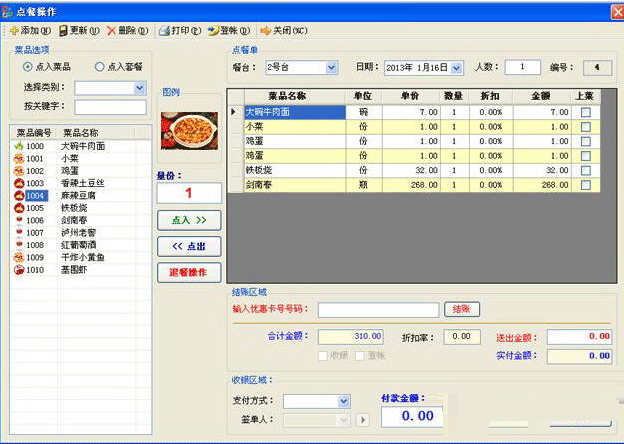Click the 人数 input field
The width and height of the screenshot is (624, 444).
[x=523, y=67]
